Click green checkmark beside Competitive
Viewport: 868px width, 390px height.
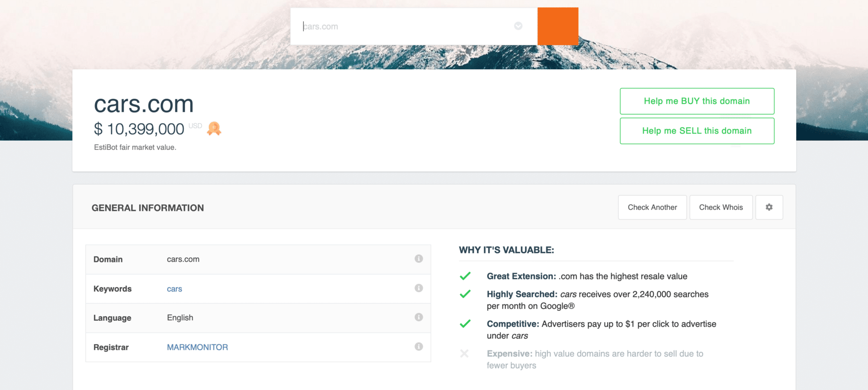(x=465, y=324)
